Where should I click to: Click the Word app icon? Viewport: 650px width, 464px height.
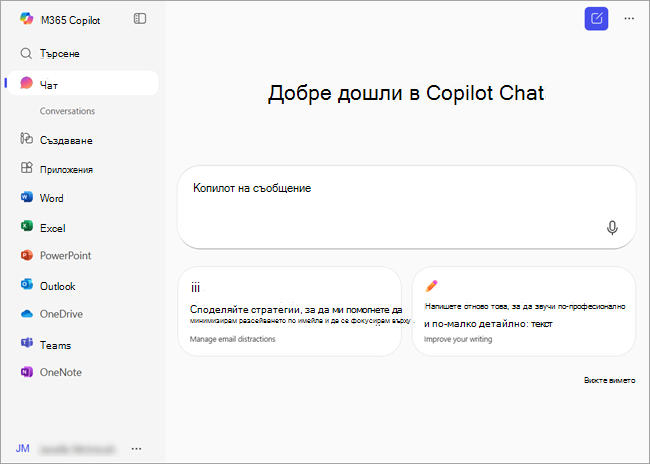point(27,197)
